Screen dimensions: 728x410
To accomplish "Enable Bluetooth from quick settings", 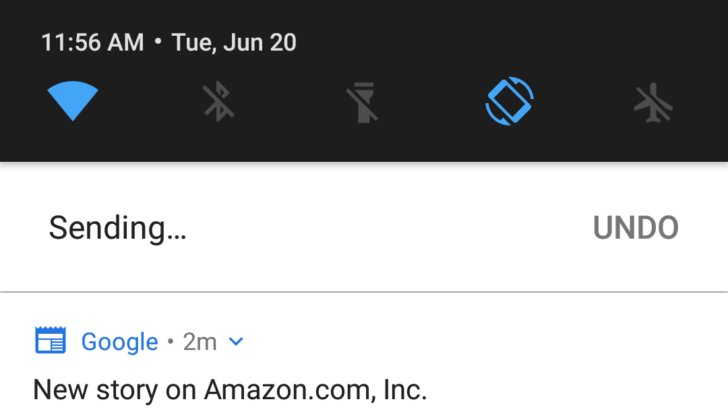I will [x=219, y=101].
